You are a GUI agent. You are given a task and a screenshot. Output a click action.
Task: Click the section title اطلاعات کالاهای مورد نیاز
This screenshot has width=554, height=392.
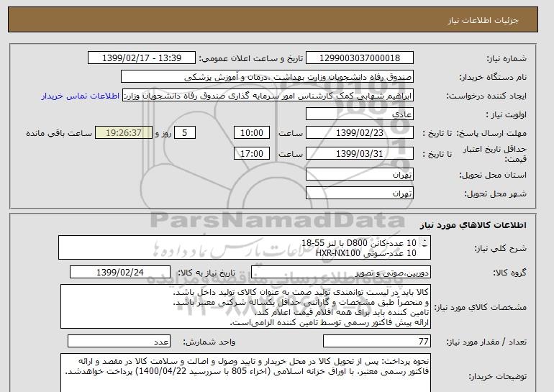[473, 225]
